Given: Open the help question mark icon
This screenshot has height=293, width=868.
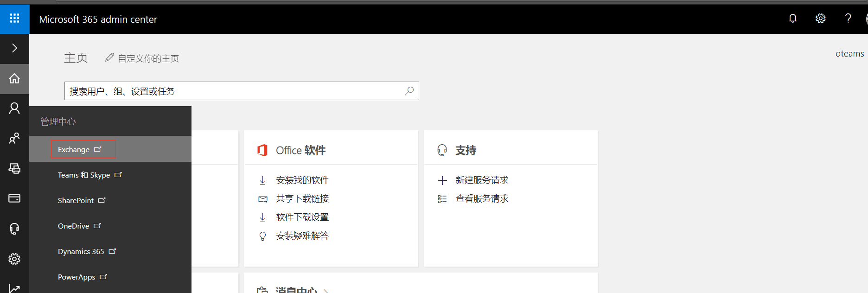Looking at the screenshot, I should (x=848, y=19).
